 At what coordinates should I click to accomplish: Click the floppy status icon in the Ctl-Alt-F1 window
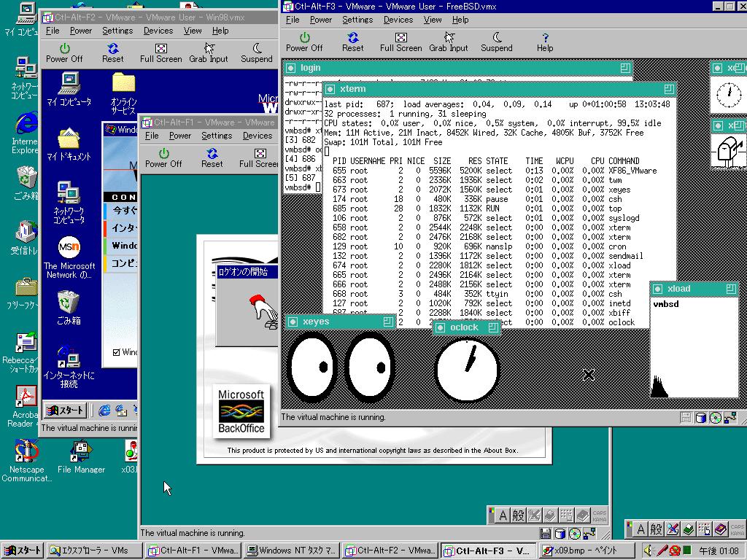coord(546,533)
